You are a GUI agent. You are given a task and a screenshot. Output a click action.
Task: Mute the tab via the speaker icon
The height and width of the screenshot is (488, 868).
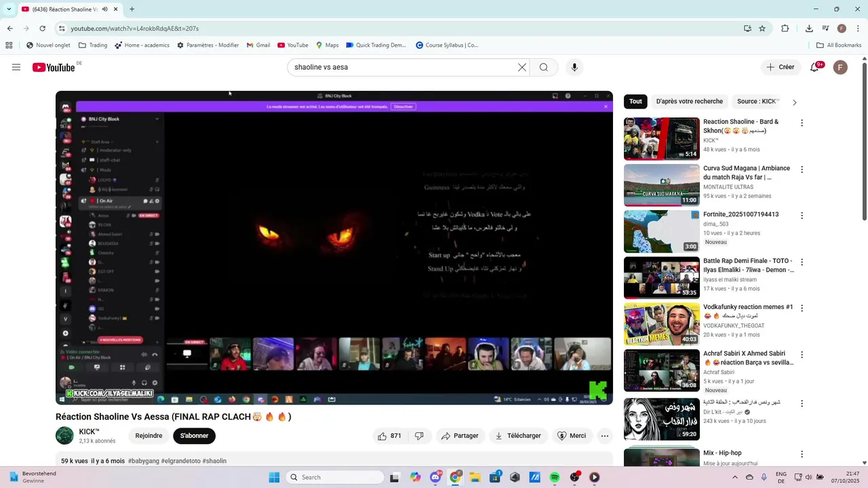[104, 9]
